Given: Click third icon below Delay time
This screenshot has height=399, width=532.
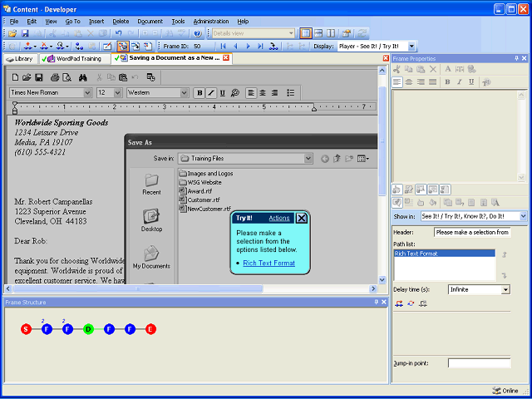Looking at the screenshot, I should coord(423,303).
